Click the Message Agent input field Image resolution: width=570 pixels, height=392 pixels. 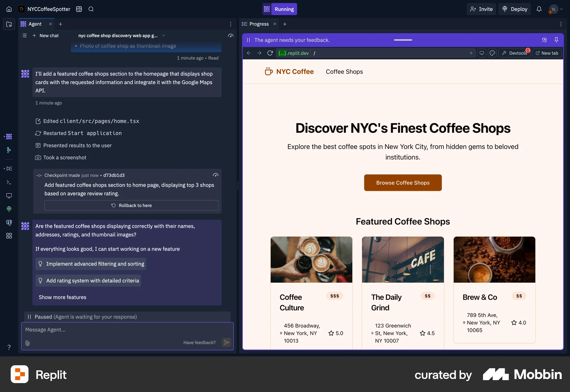tap(127, 329)
